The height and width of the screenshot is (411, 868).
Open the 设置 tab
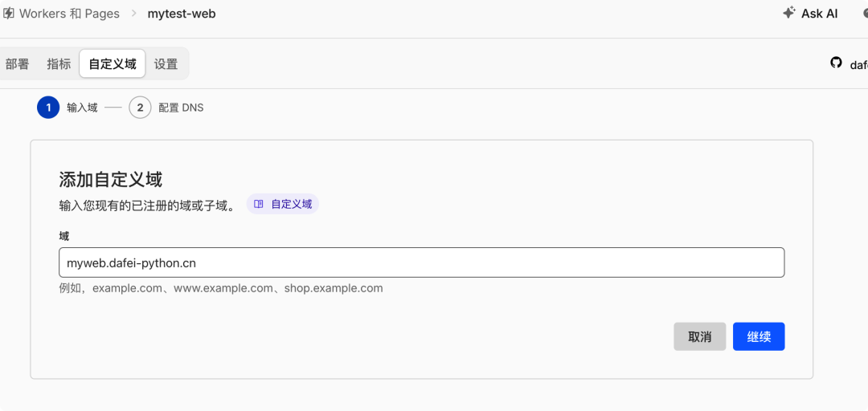[166, 64]
